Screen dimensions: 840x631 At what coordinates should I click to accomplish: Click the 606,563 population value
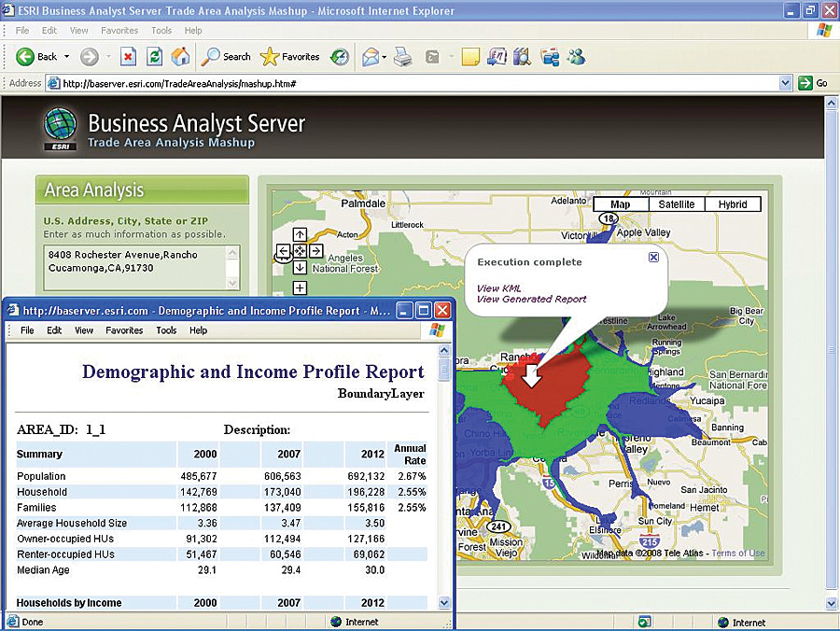coord(282,476)
